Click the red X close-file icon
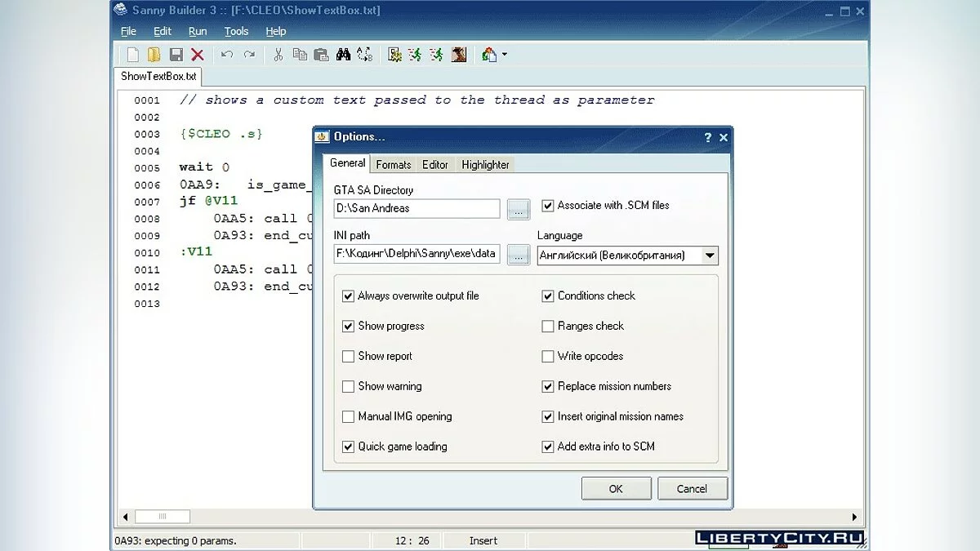Image resolution: width=980 pixels, height=551 pixels. pos(198,55)
